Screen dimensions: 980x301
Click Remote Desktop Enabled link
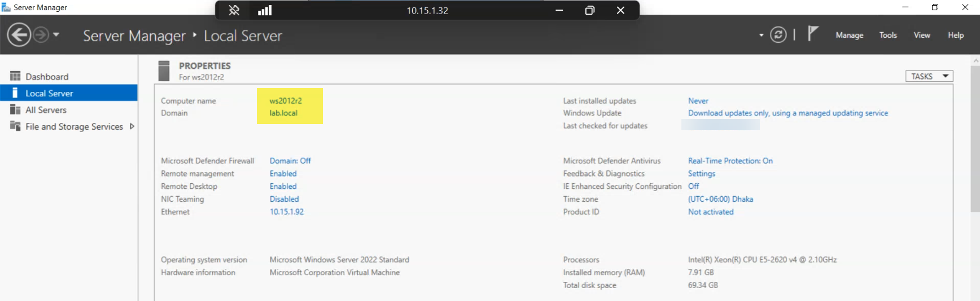283,186
